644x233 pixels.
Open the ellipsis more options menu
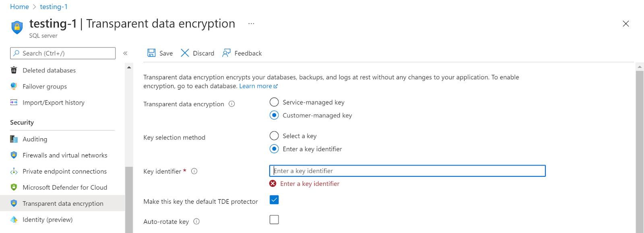point(251,24)
